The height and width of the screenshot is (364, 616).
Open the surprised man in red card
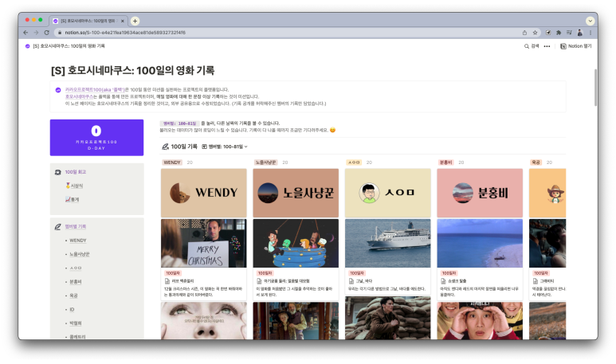[480, 321]
